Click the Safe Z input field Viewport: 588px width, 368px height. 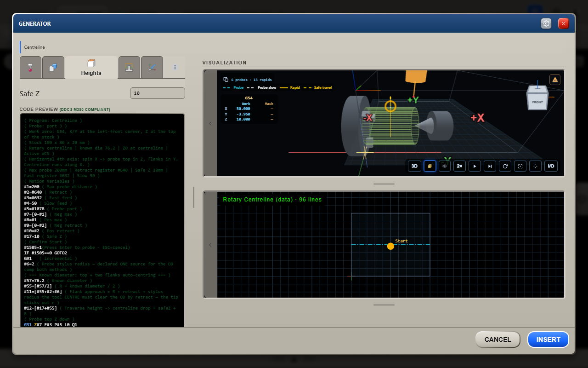tap(158, 93)
